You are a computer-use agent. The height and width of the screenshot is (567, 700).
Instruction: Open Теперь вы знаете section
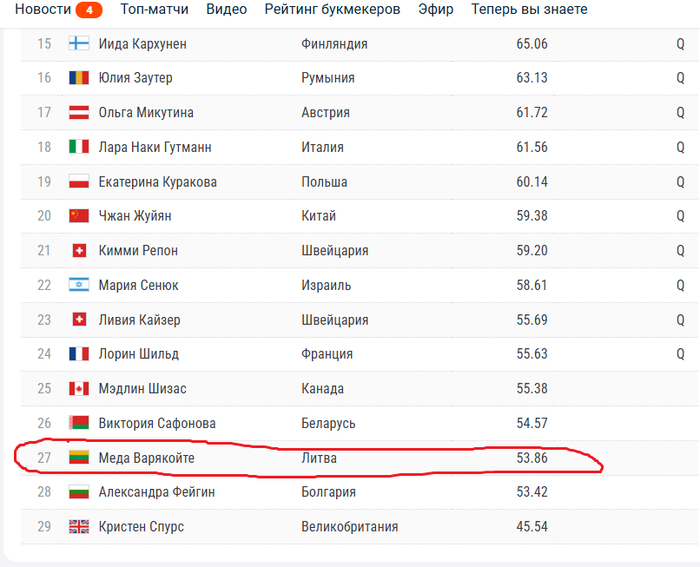pos(530,9)
